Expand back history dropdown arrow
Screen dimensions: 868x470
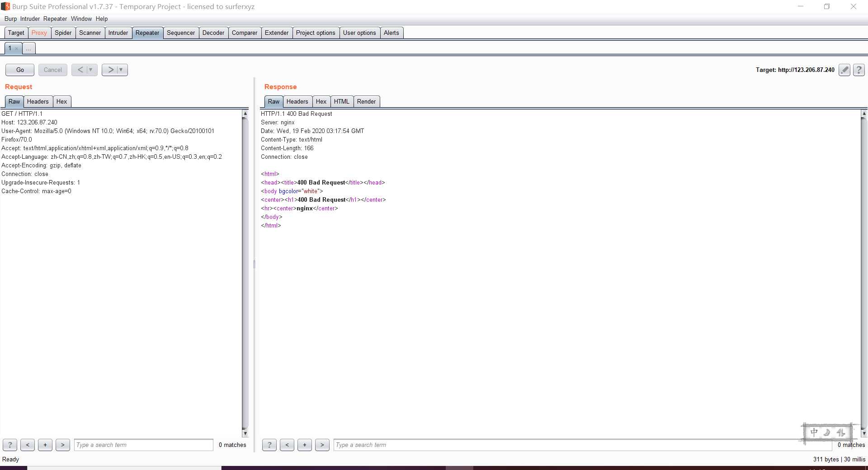pos(91,70)
